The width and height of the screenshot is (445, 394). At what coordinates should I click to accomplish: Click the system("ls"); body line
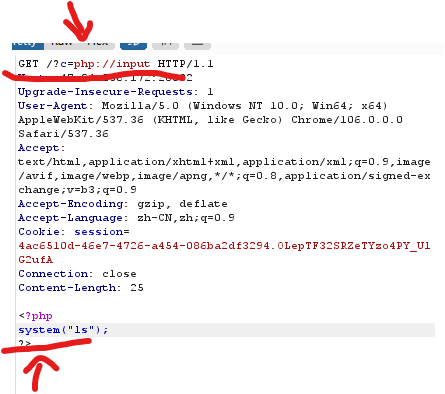(x=63, y=330)
